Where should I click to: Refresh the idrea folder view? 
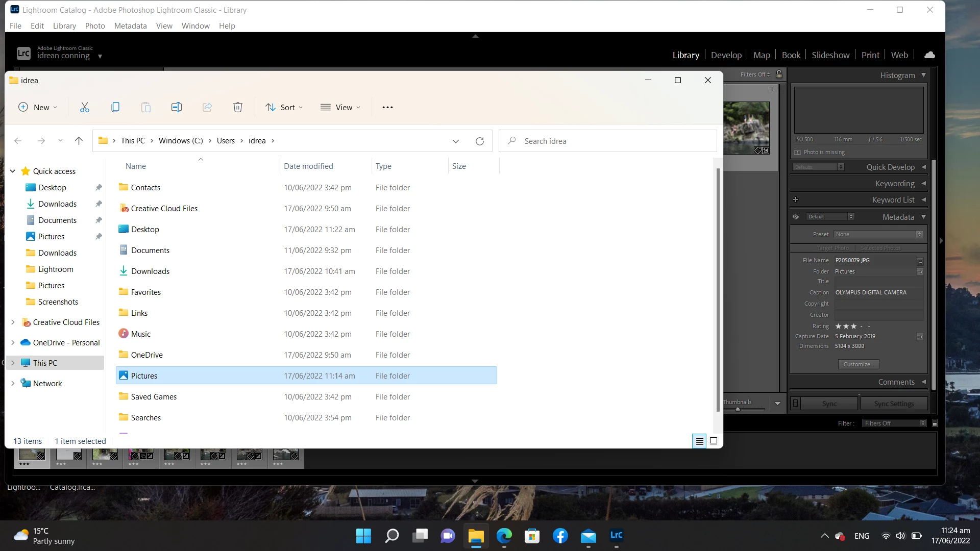click(x=479, y=141)
